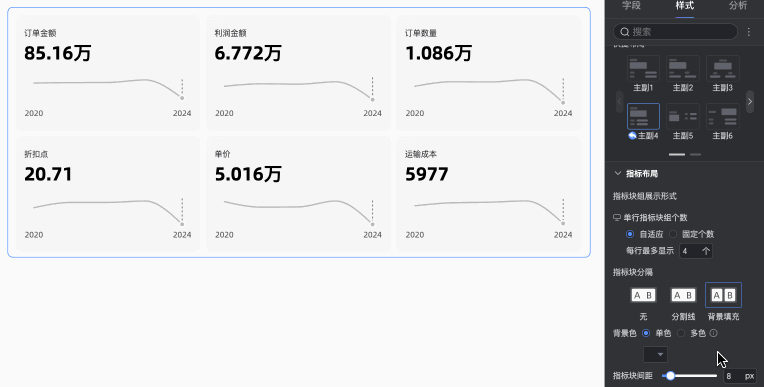Click the search magnifier icon
764x387 pixels.
(x=625, y=32)
